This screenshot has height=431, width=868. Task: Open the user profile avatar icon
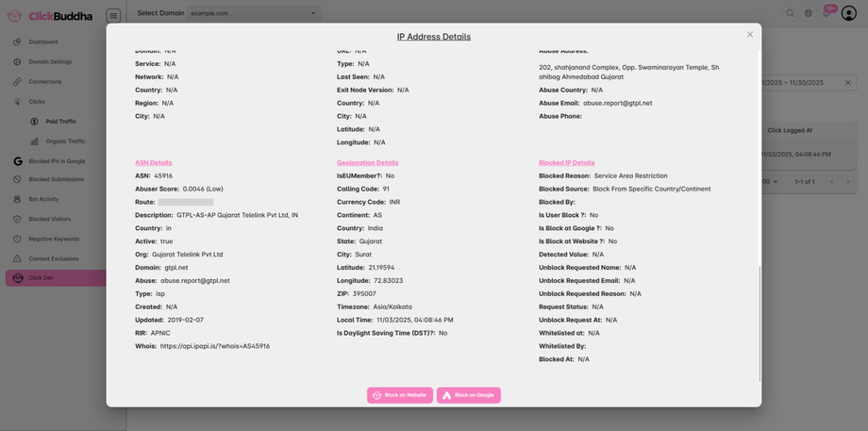848,13
